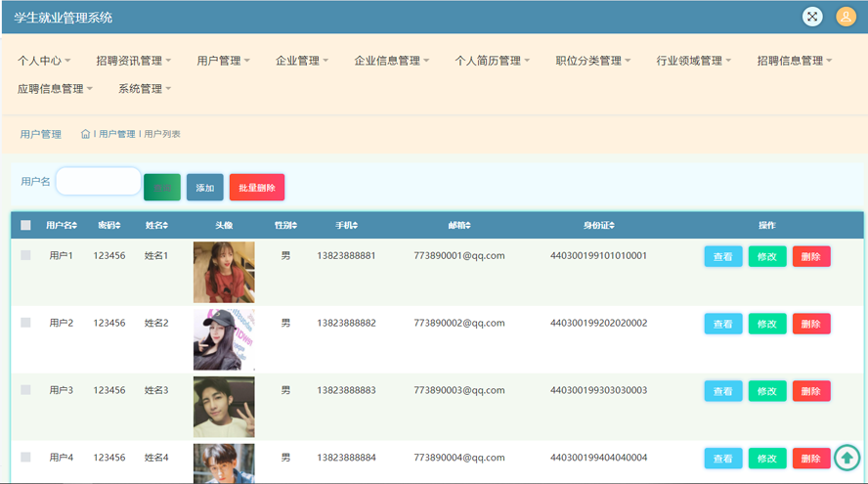Sort table by 性别 column

(285, 226)
